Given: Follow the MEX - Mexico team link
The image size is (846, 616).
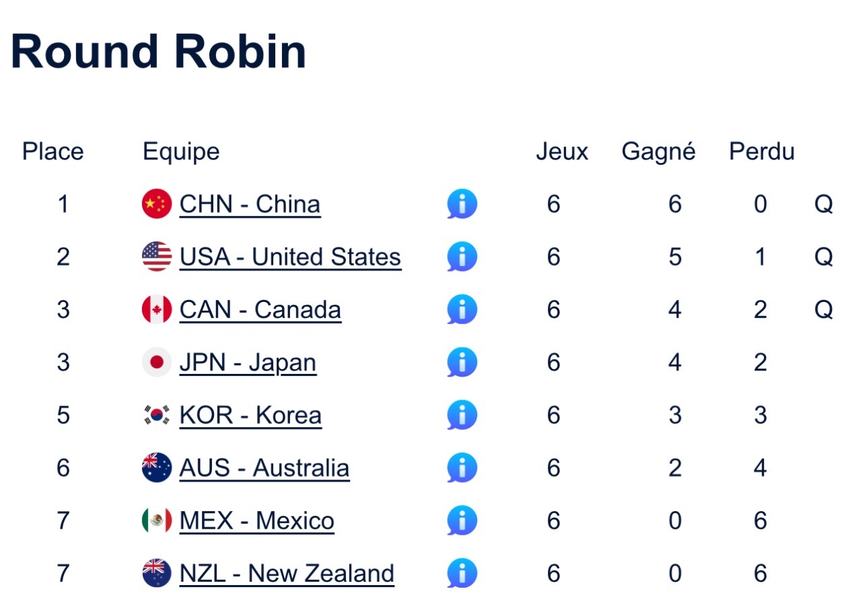Looking at the screenshot, I should point(256,521).
